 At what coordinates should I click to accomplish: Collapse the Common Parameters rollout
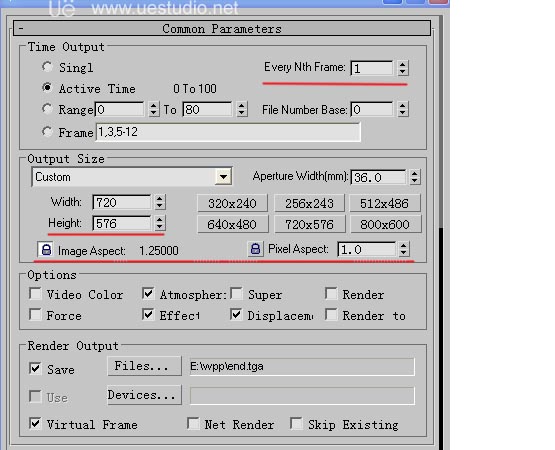click(222, 28)
